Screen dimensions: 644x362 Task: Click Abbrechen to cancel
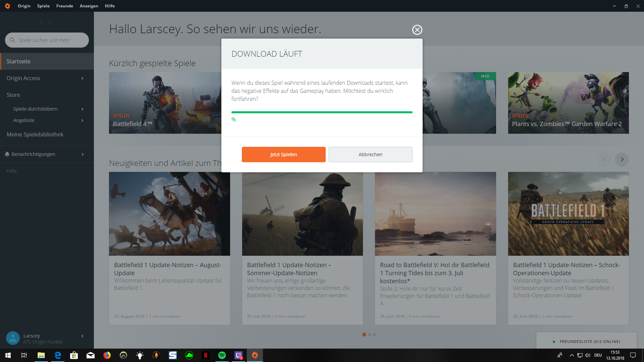click(370, 155)
